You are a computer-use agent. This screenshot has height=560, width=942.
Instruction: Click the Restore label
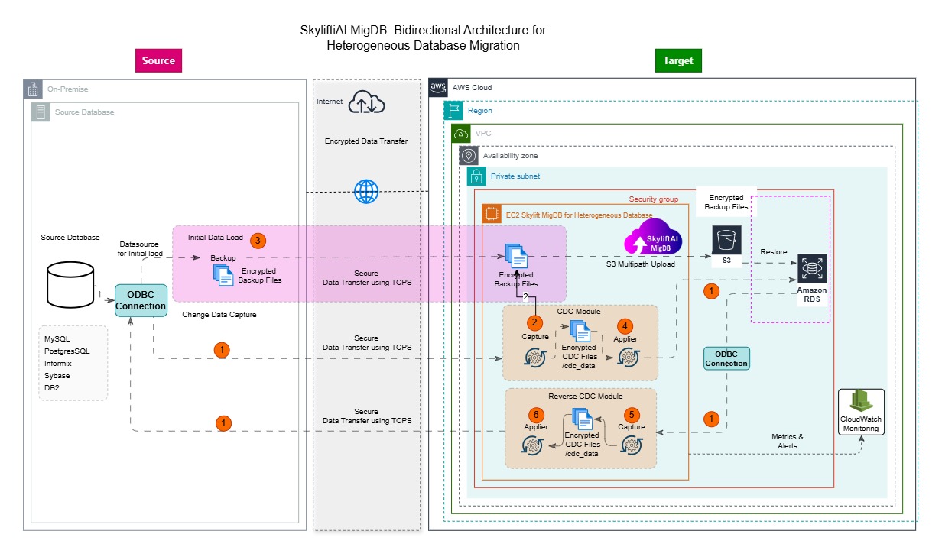774,251
